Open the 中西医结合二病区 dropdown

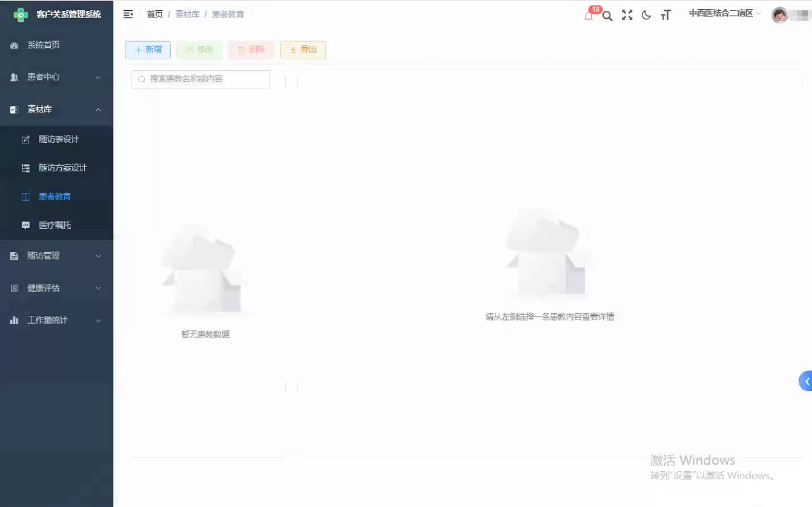(x=724, y=13)
